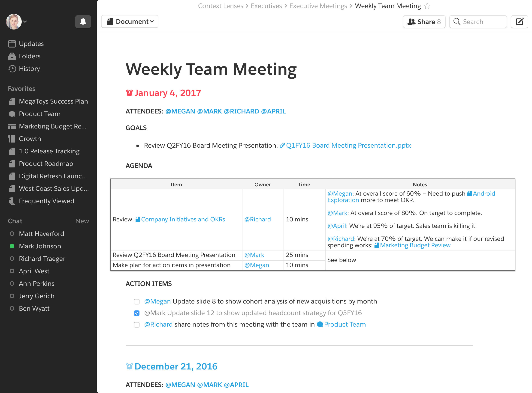Viewport: 532px width, 393px height.
Task: Go to Executive Meetings breadcrumb
Action: pos(318,6)
